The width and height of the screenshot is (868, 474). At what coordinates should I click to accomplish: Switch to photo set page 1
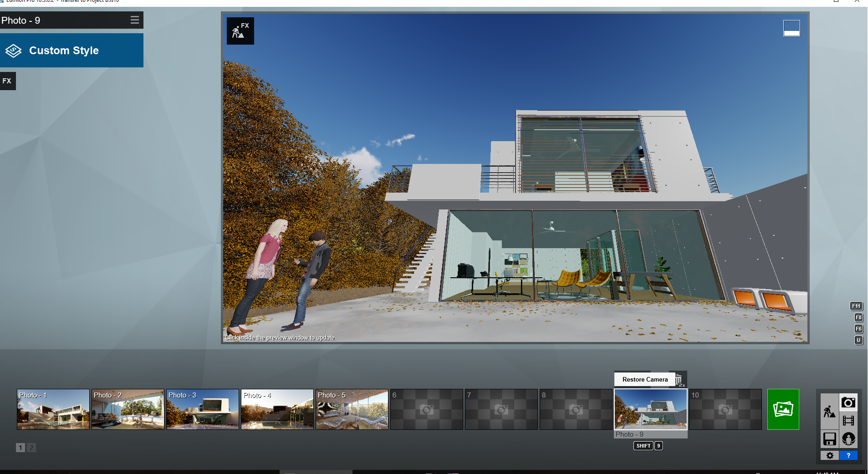[x=20, y=448]
